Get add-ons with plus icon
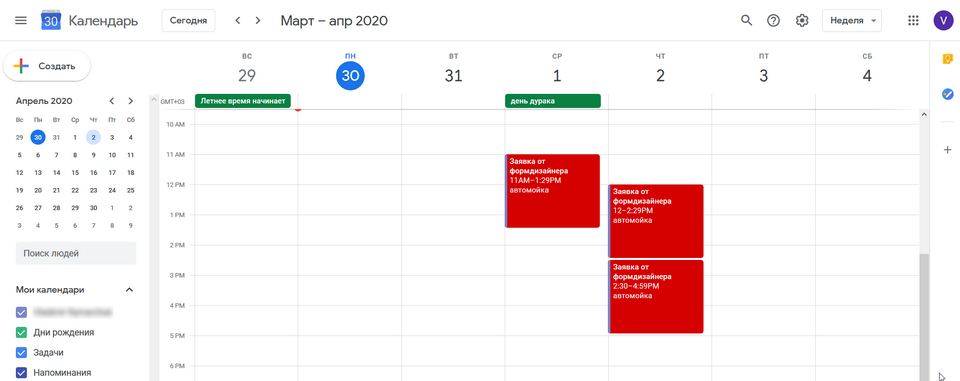 947,149
